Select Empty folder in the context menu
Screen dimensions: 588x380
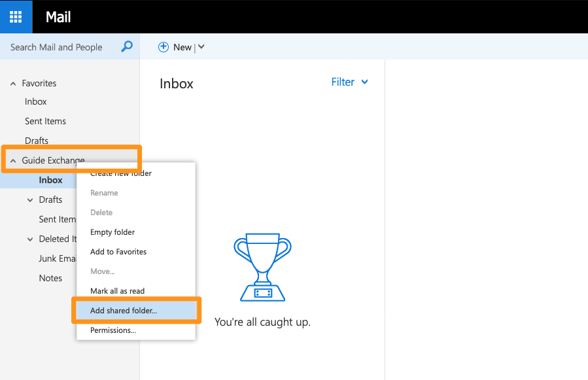pos(113,232)
